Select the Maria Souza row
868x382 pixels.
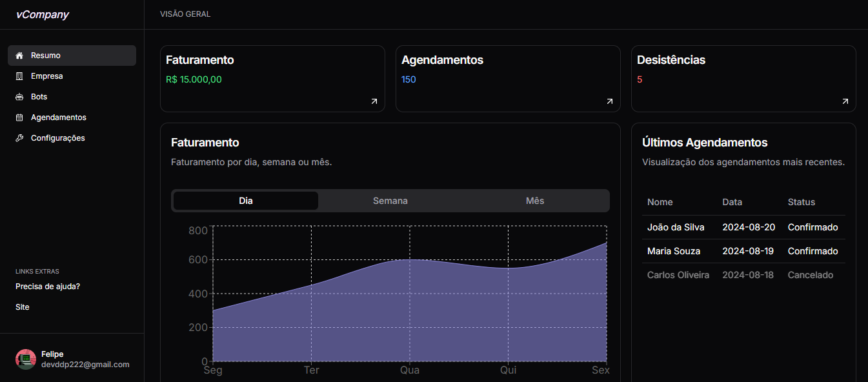pyautogui.click(x=743, y=251)
